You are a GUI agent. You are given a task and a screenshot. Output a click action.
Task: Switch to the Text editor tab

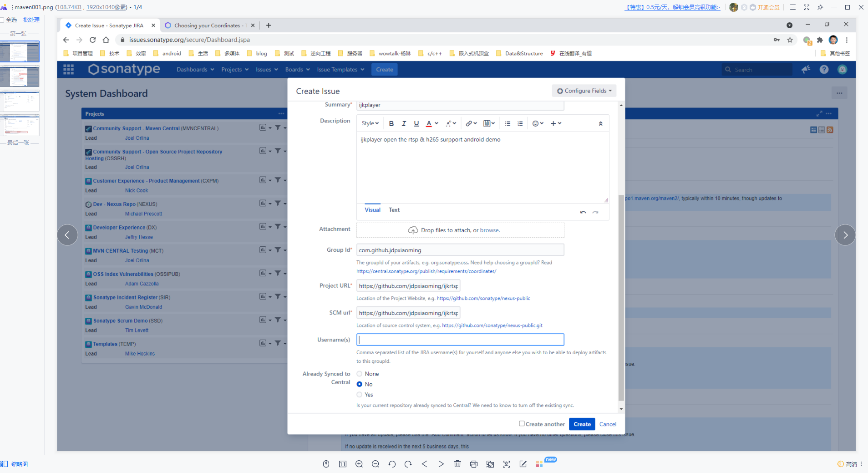[x=394, y=210]
